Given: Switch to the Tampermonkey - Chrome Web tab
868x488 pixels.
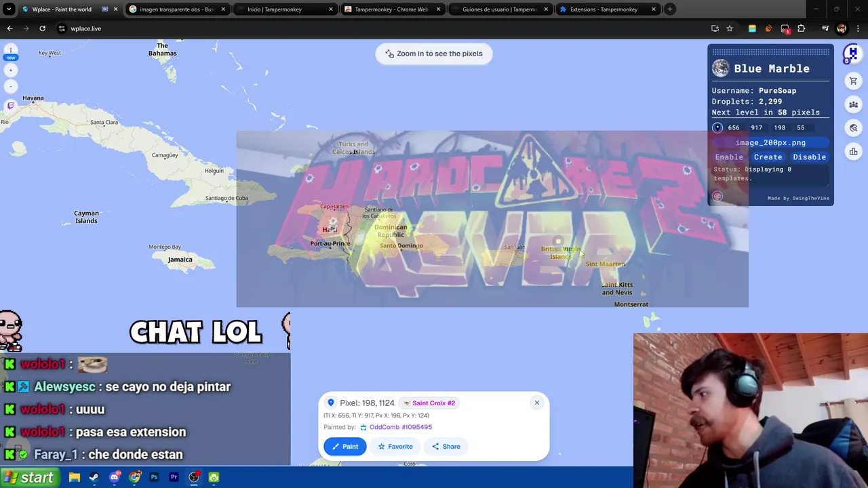Looking at the screenshot, I should 393,9.
